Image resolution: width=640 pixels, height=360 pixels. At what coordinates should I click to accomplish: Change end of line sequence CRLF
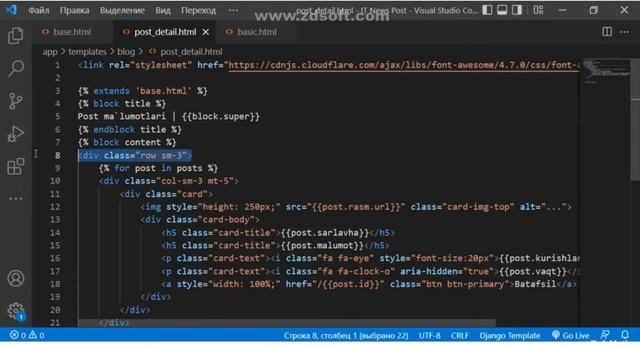pos(460,336)
